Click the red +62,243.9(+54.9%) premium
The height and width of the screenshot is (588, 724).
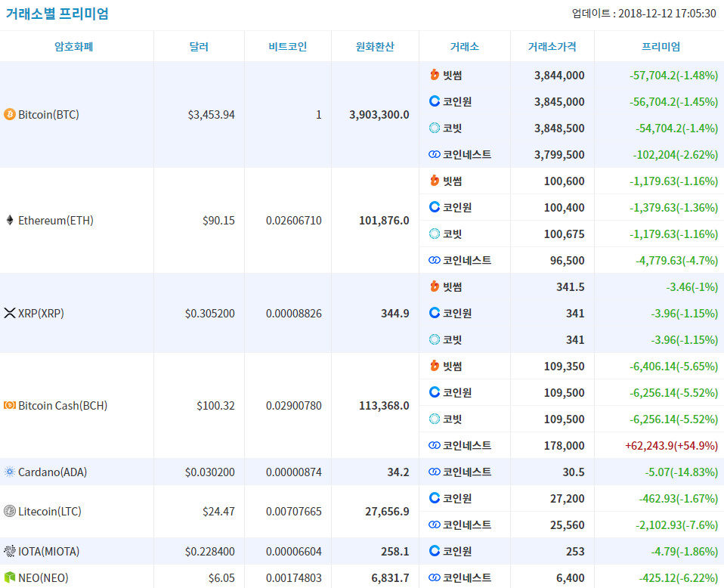[671, 445]
